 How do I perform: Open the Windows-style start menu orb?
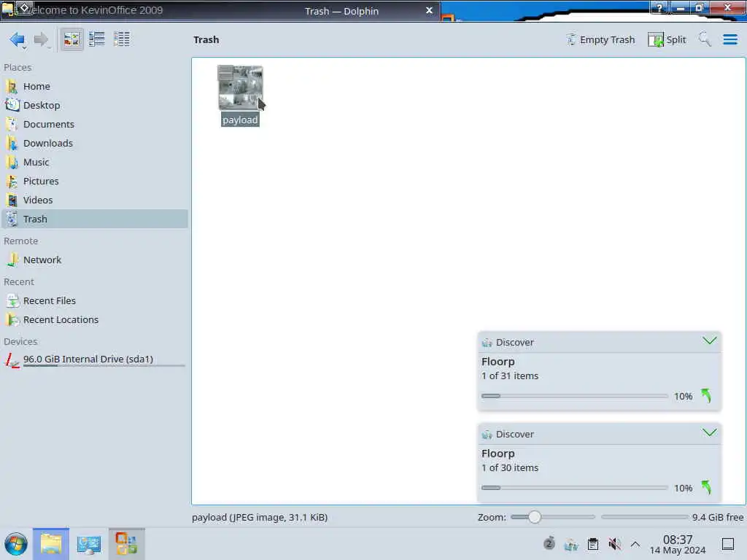click(16, 544)
